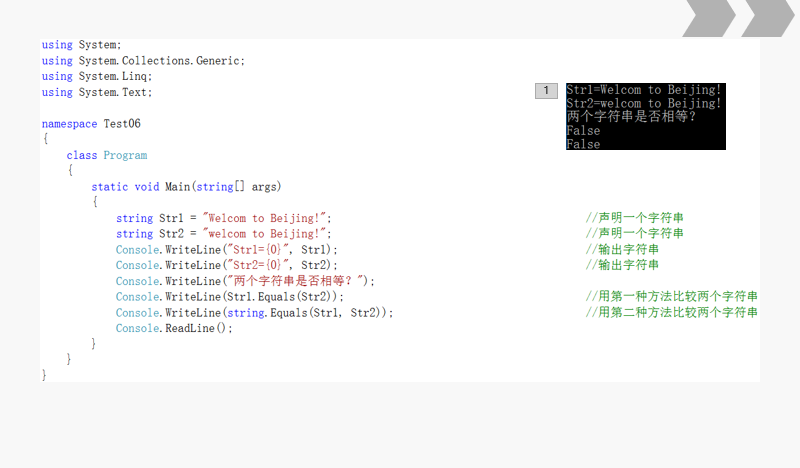Click the WriteLine "Str1={0}" statement
This screenshot has width=800, height=468.
(x=227, y=250)
